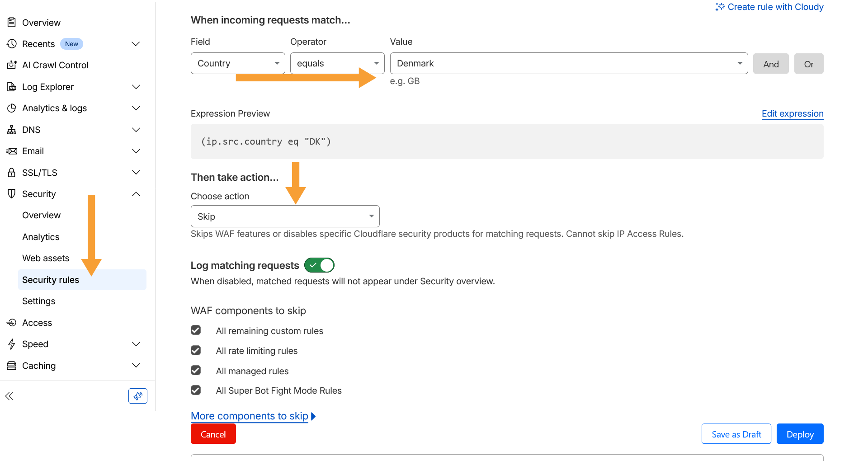Click the DNS network icon

click(12, 130)
